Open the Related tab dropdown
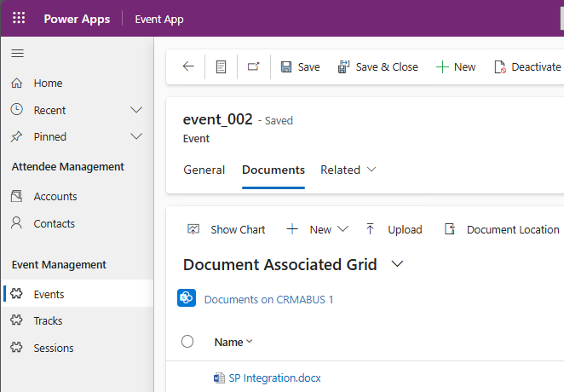 click(x=371, y=169)
